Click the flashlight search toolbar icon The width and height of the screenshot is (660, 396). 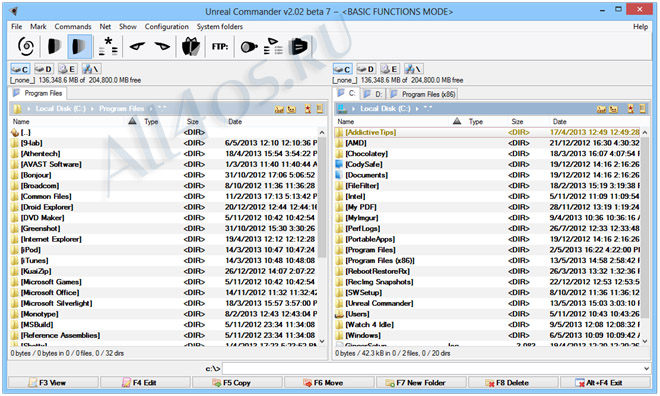(249, 47)
